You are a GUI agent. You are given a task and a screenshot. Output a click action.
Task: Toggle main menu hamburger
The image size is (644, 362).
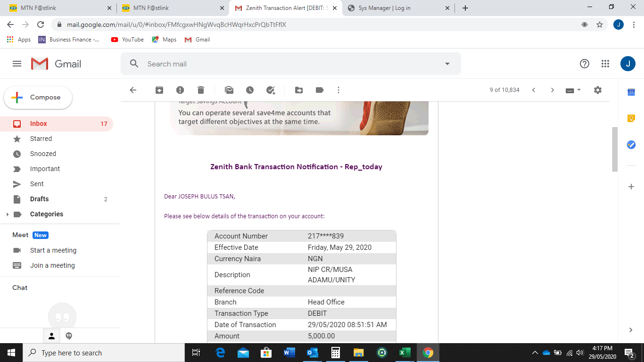(17, 64)
